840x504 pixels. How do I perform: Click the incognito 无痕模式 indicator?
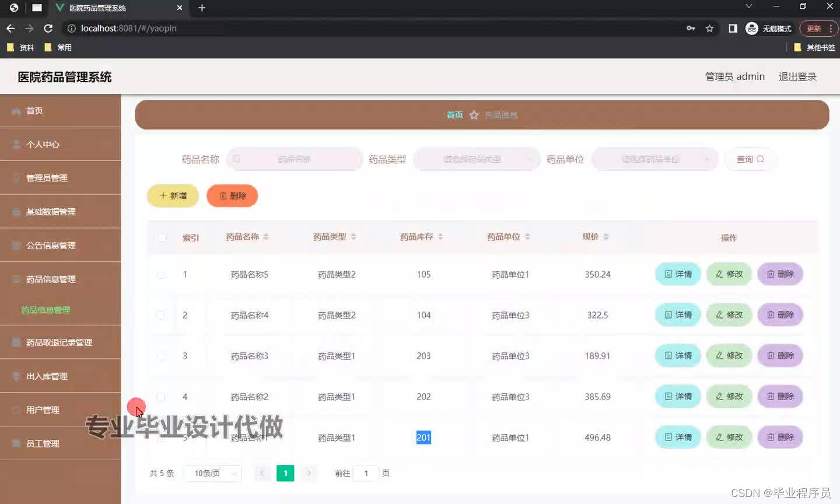tap(769, 28)
